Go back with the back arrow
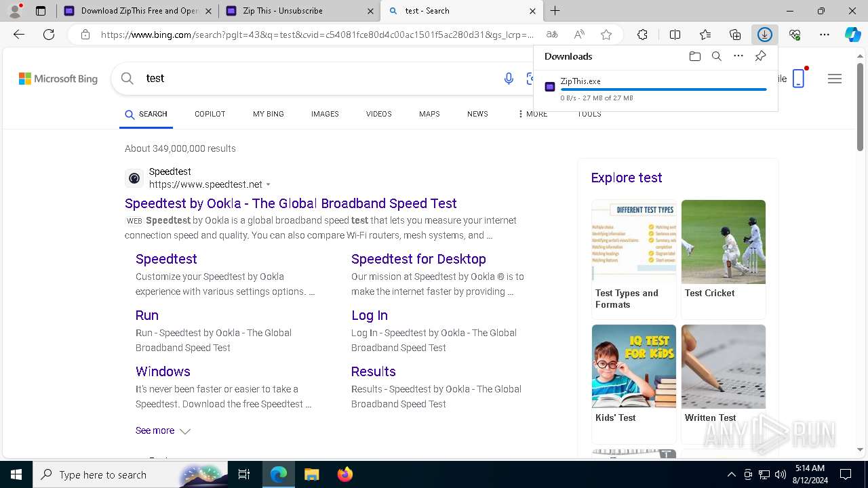The image size is (868, 488). [19, 35]
